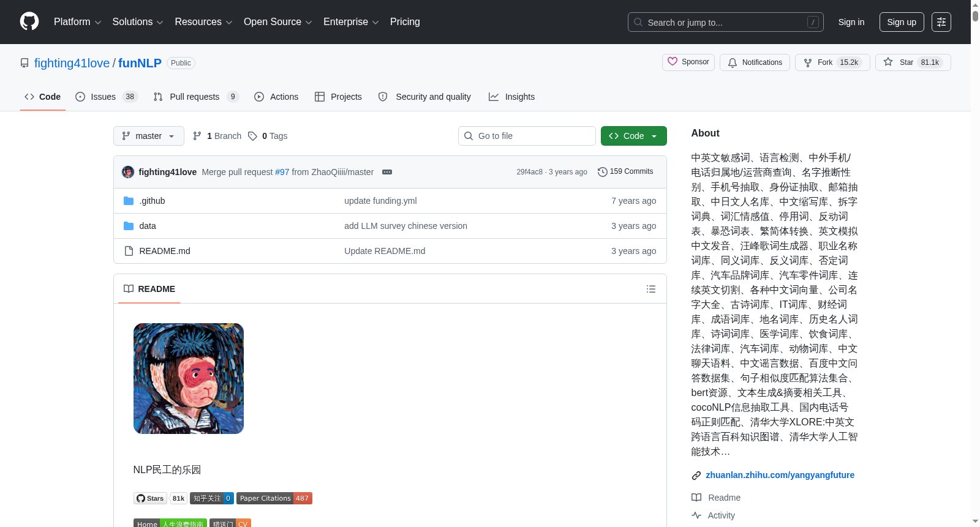The image size is (980, 527).
Task: View the 1 Branch list
Action: [x=217, y=136]
